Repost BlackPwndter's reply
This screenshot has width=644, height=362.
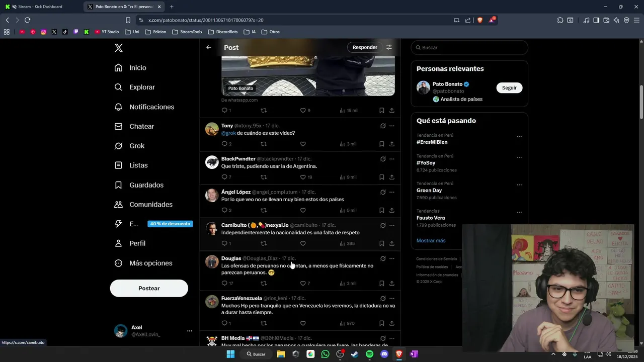(264, 177)
